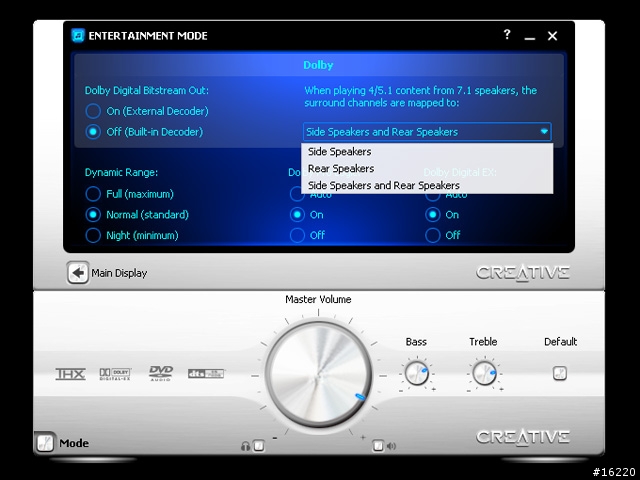Click the Entertainment Mode music icon
The width and height of the screenshot is (640, 480).
click(x=78, y=36)
